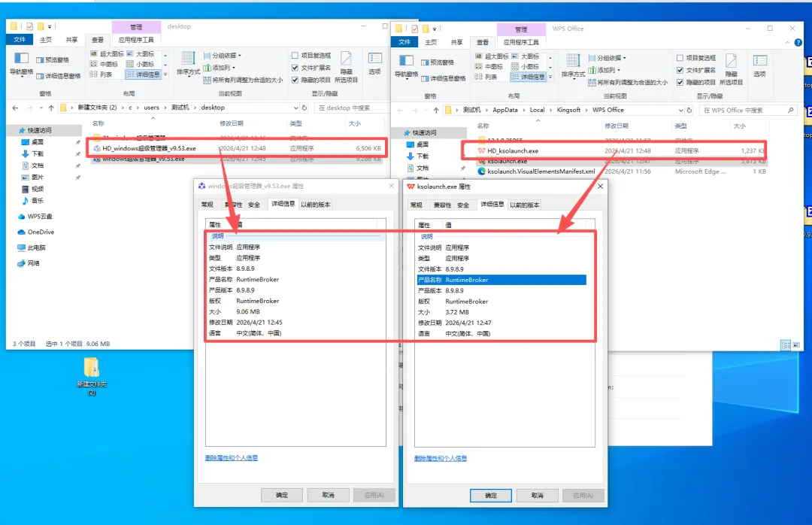Open 选项 in the WPS Office window ribbon

(759, 66)
